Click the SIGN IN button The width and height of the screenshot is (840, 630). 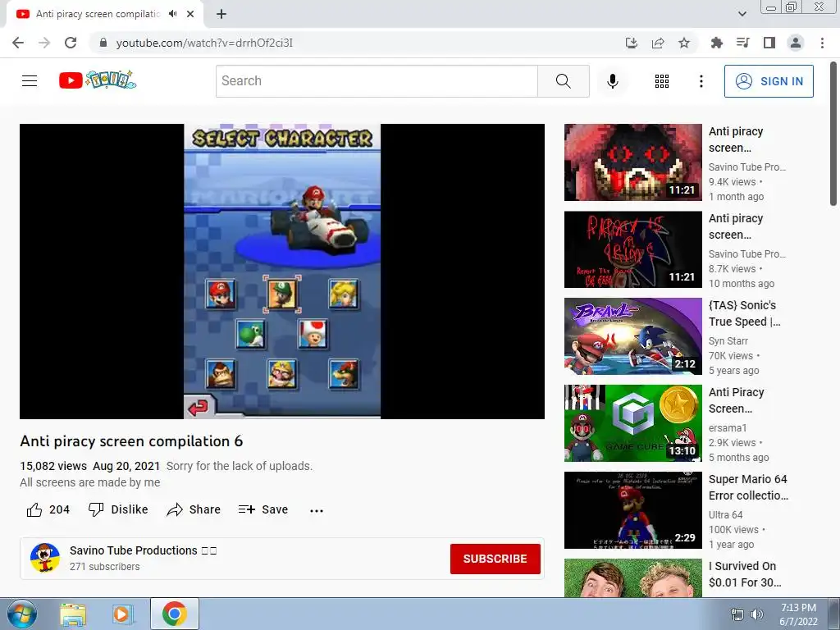[x=769, y=81]
